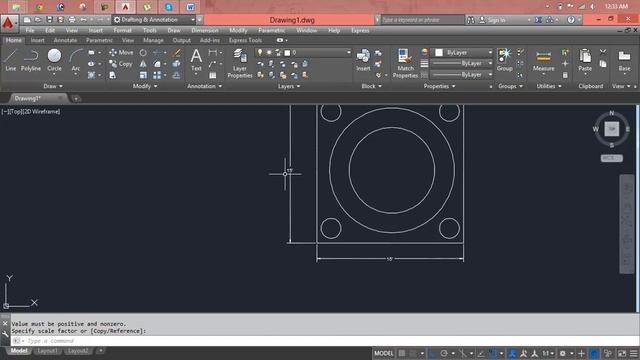Switch to Express Tools ribbon tab
The height and width of the screenshot is (360, 640).
coord(245,40)
